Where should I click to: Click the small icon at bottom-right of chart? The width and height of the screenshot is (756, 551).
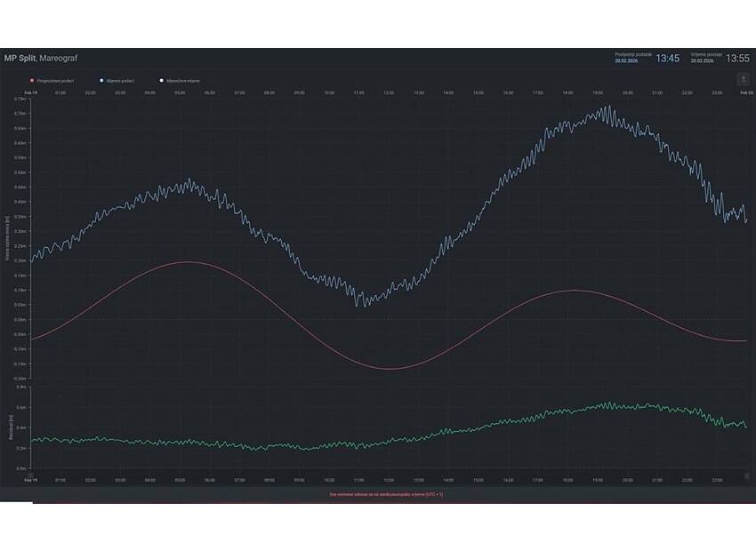tap(746, 475)
